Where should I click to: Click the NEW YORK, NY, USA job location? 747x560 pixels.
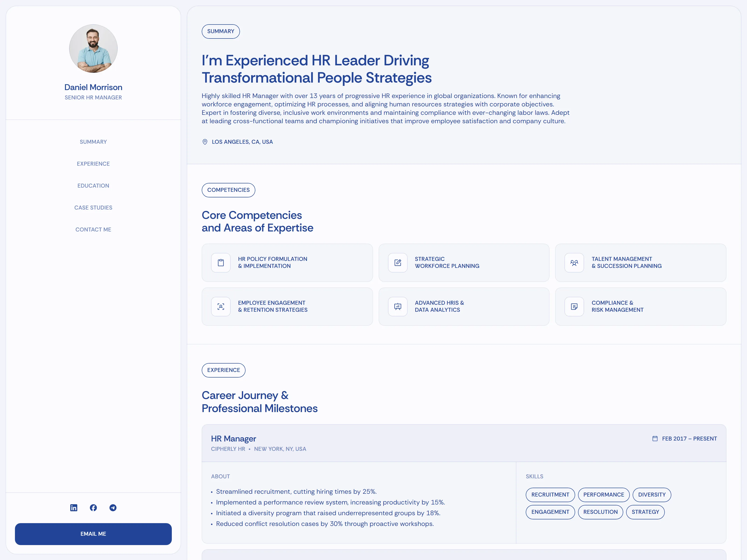(280, 449)
